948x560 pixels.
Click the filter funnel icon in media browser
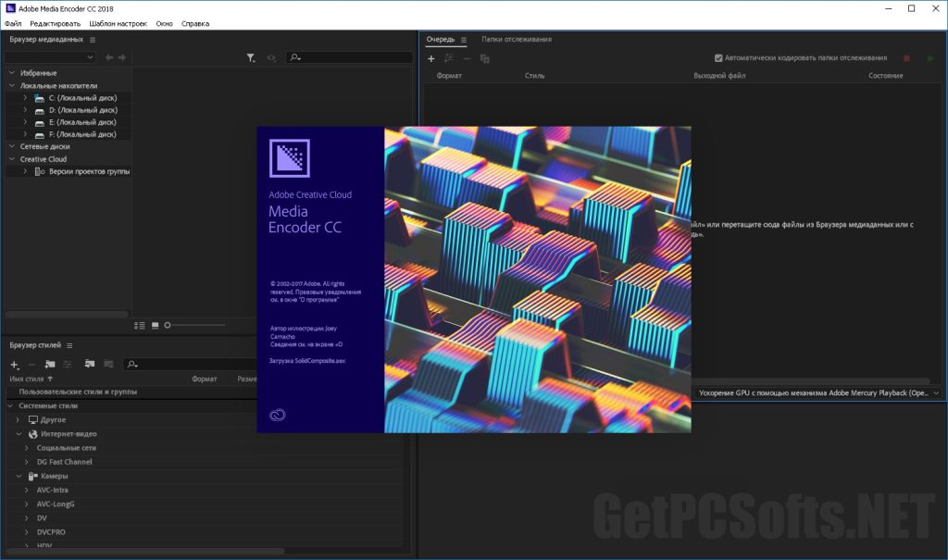(250, 57)
